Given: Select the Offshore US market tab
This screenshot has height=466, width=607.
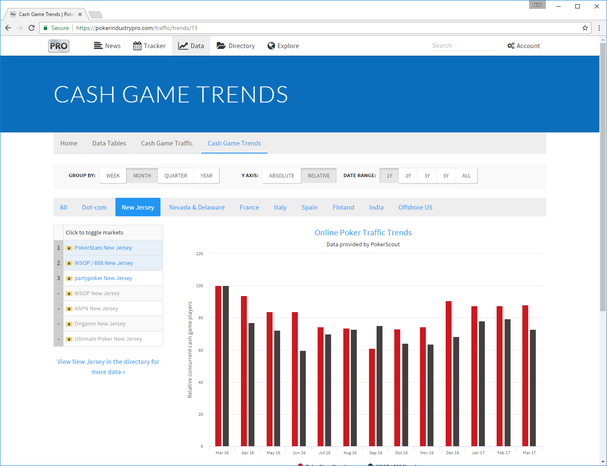Looking at the screenshot, I should point(415,207).
